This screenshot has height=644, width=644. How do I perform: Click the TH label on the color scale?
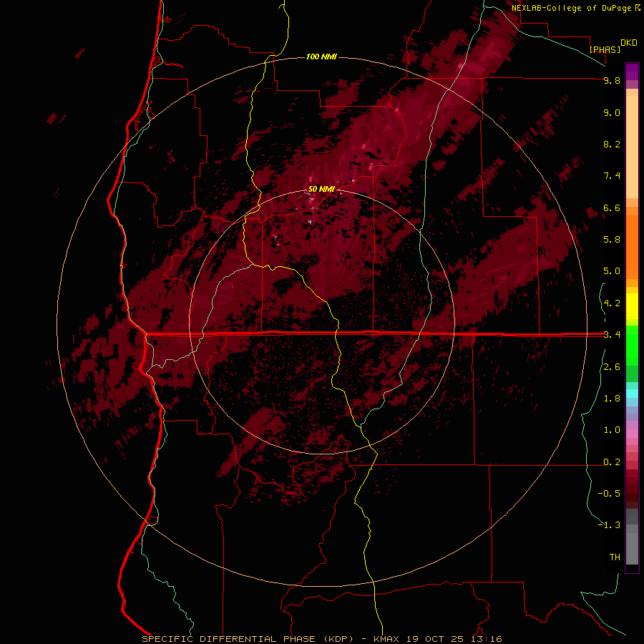(x=615, y=557)
